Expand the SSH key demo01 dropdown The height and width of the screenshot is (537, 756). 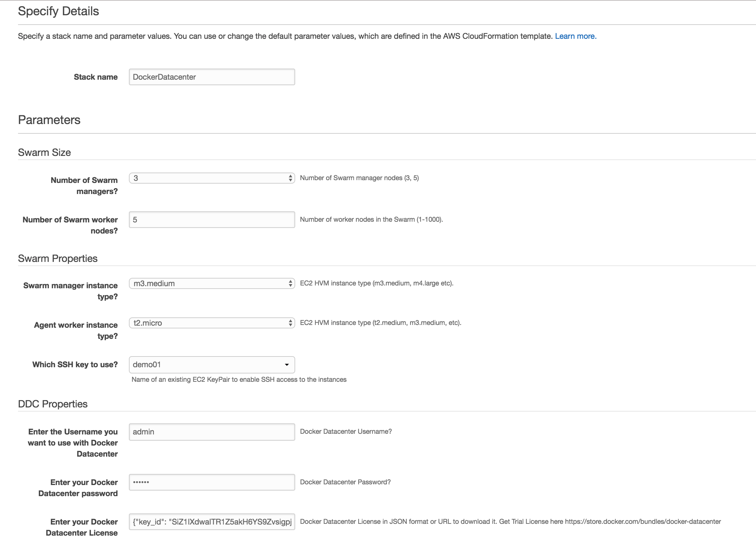[x=212, y=364]
